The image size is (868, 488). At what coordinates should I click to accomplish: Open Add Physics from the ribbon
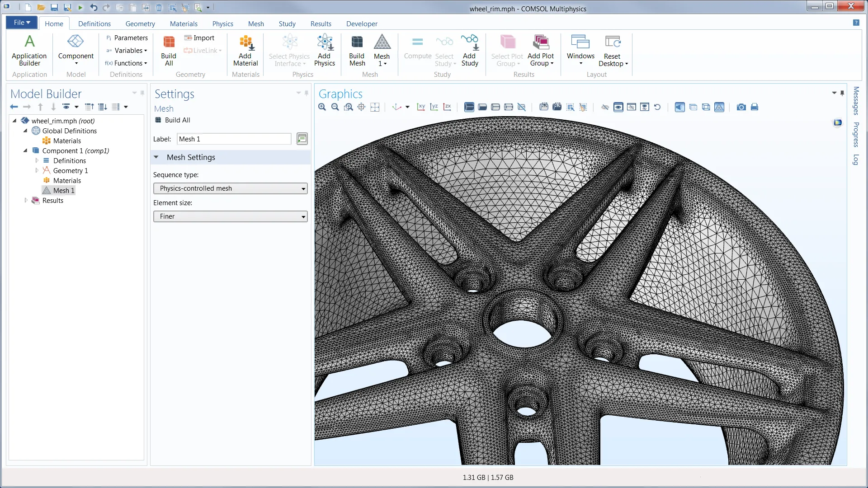tap(325, 51)
